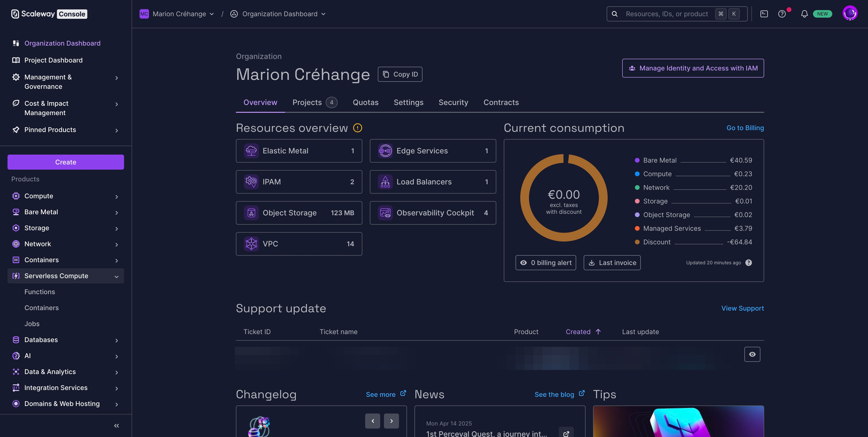This screenshot has width=868, height=437.
Task: Follow the Go to Billing link
Action: [745, 128]
